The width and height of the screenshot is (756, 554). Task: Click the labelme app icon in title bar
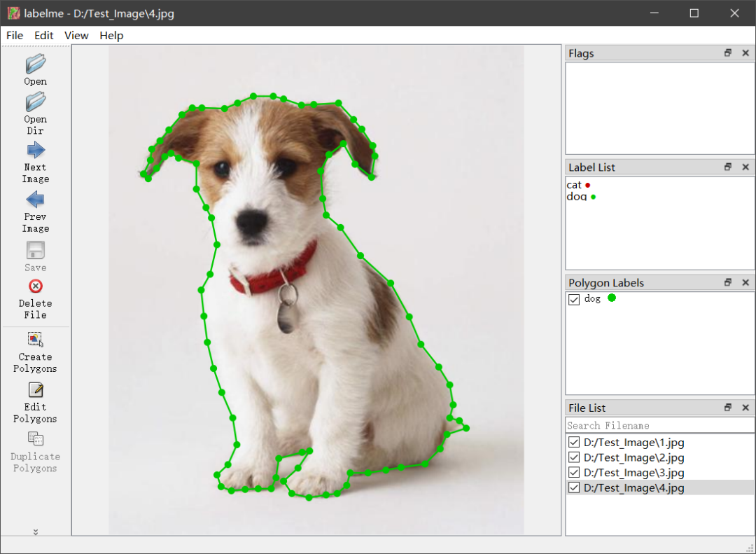click(x=13, y=13)
